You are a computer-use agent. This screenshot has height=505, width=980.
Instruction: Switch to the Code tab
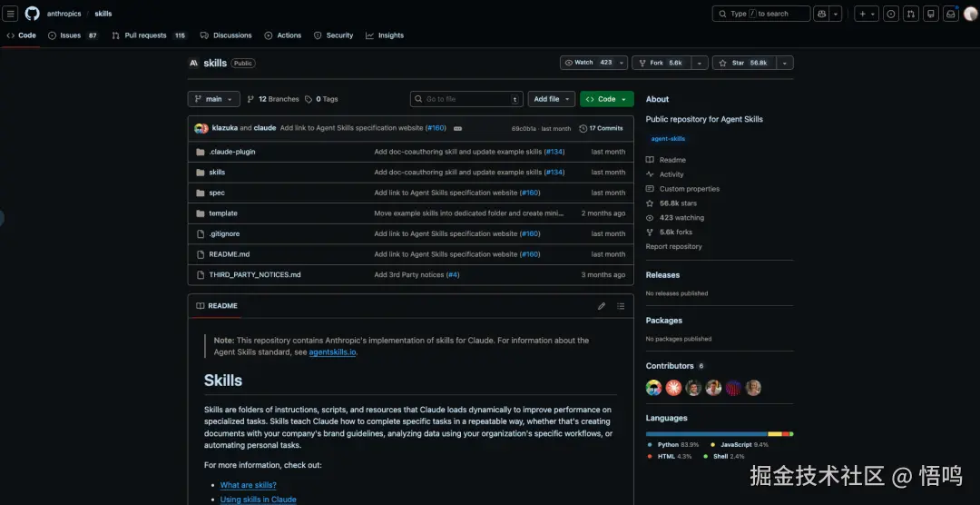coord(21,35)
